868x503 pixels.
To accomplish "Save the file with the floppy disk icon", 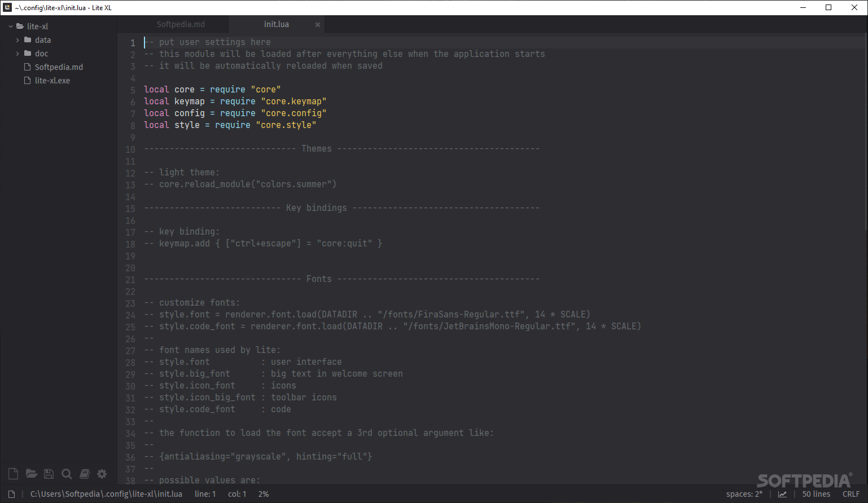I will [49, 474].
